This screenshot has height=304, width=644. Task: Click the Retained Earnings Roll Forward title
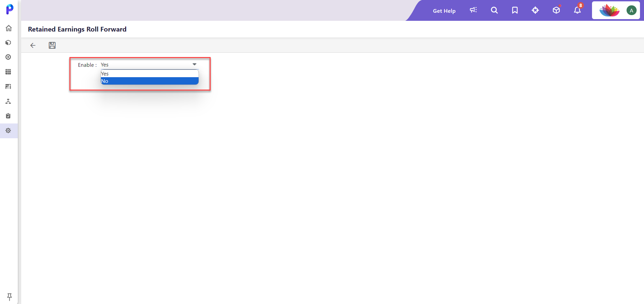coord(77,29)
